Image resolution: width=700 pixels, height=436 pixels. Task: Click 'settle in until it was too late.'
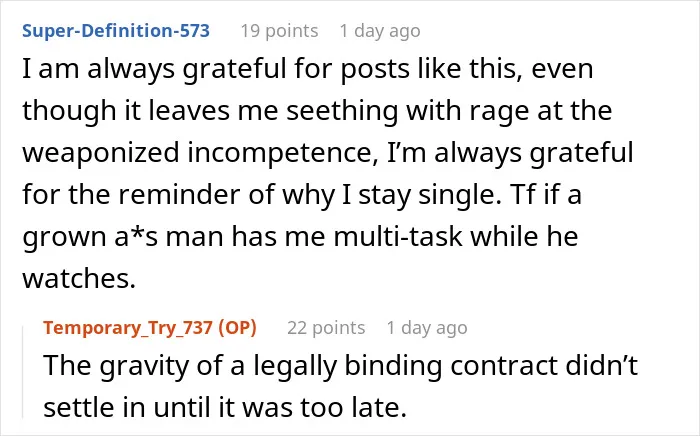225,407
